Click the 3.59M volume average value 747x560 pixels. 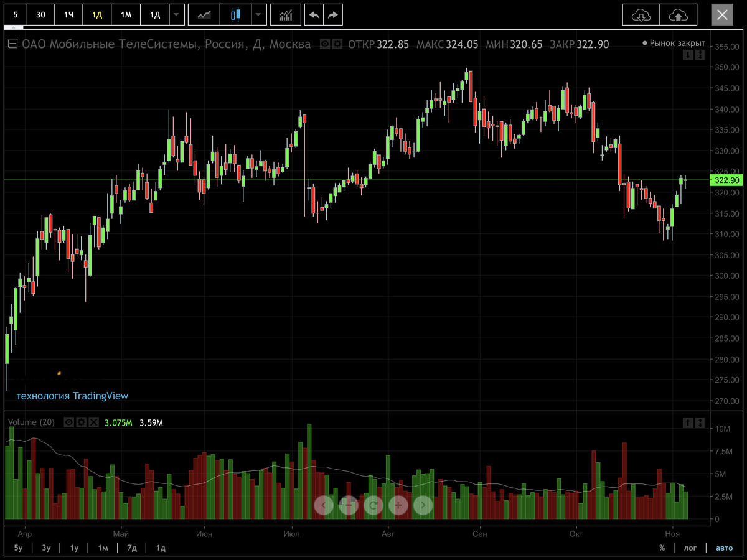tap(151, 422)
